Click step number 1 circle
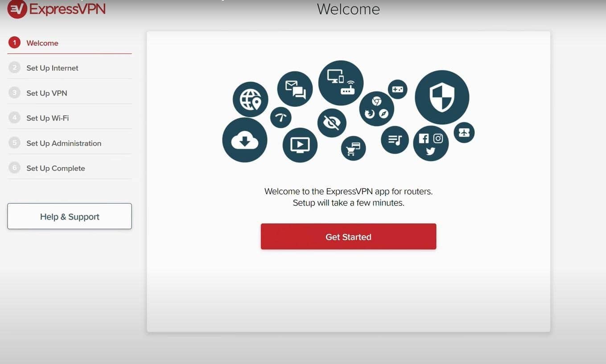606x364 pixels. click(x=14, y=43)
